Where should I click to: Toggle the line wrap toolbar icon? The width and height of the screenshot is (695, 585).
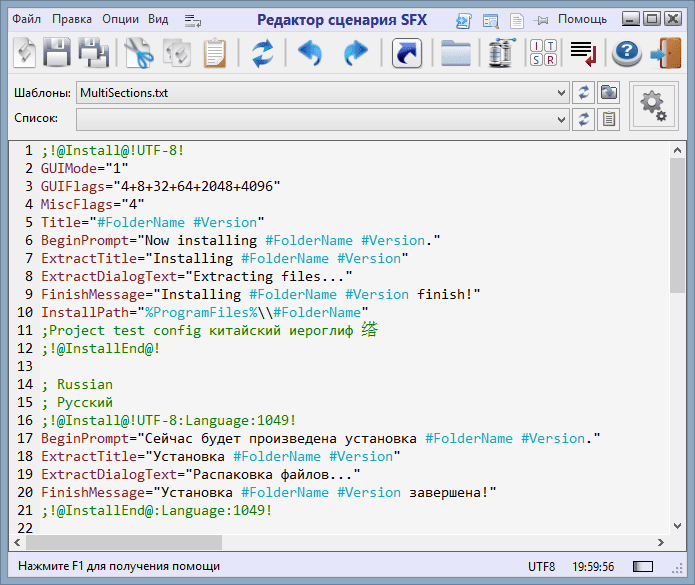(583, 53)
